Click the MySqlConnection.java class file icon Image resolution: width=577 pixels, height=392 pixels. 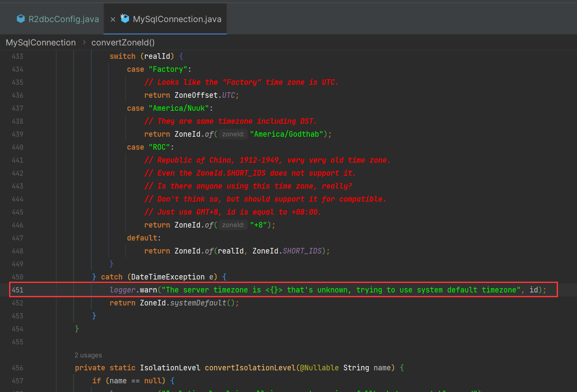[x=125, y=19]
